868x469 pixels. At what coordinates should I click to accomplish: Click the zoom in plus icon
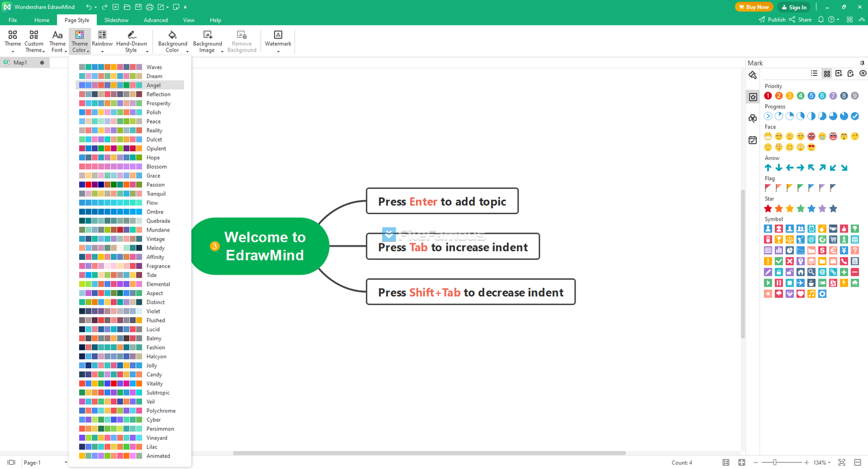point(807,462)
